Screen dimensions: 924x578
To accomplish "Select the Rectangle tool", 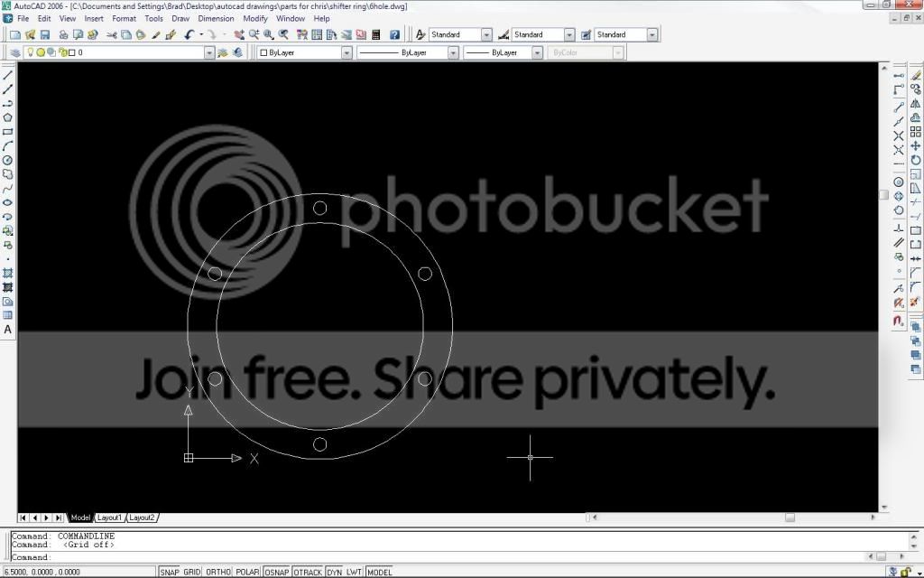I will coord(7,132).
